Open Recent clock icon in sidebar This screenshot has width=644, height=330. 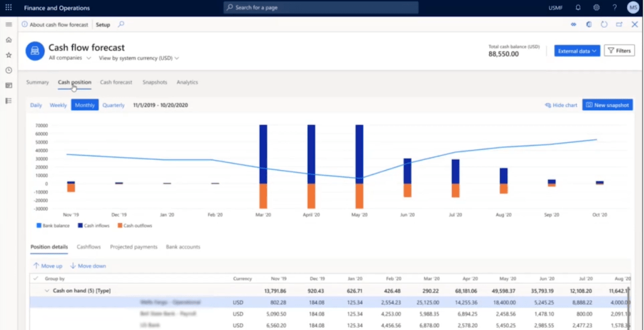coord(9,70)
